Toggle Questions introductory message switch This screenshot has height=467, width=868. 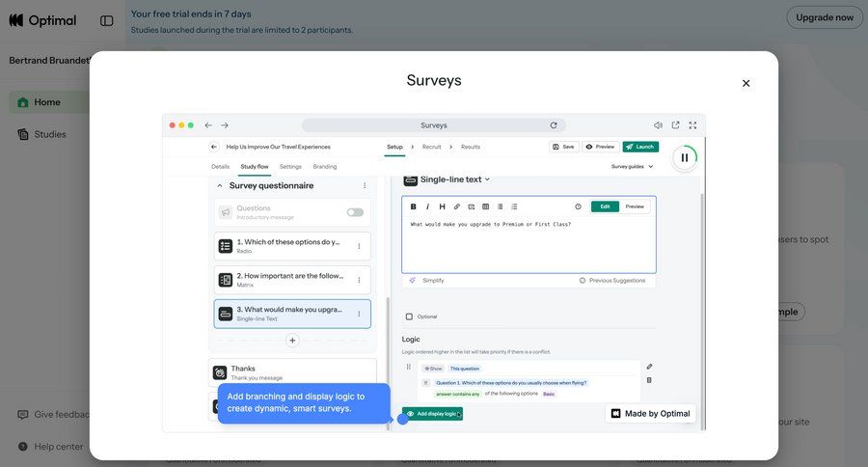(x=355, y=212)
